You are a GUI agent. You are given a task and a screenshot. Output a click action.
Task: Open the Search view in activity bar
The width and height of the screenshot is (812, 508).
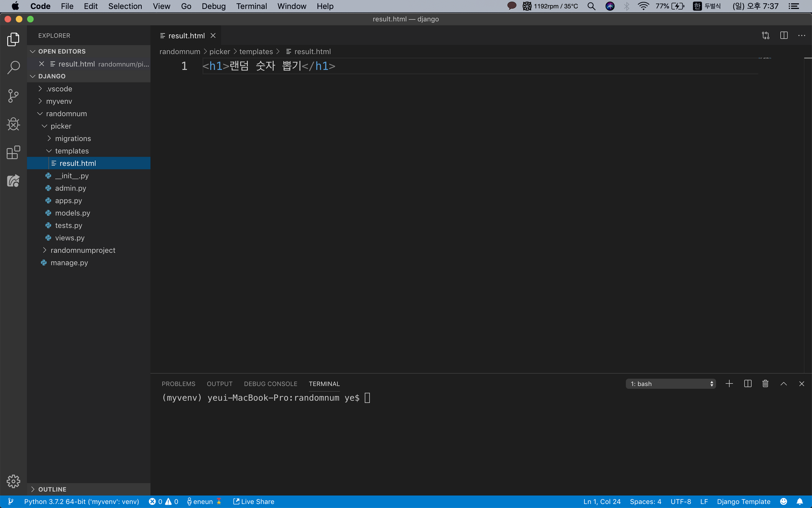(x=13, y=67)
